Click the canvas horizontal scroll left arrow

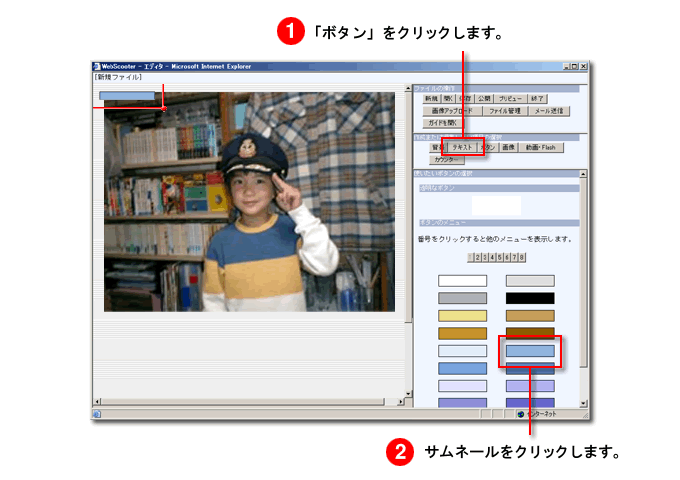(97, 402)
